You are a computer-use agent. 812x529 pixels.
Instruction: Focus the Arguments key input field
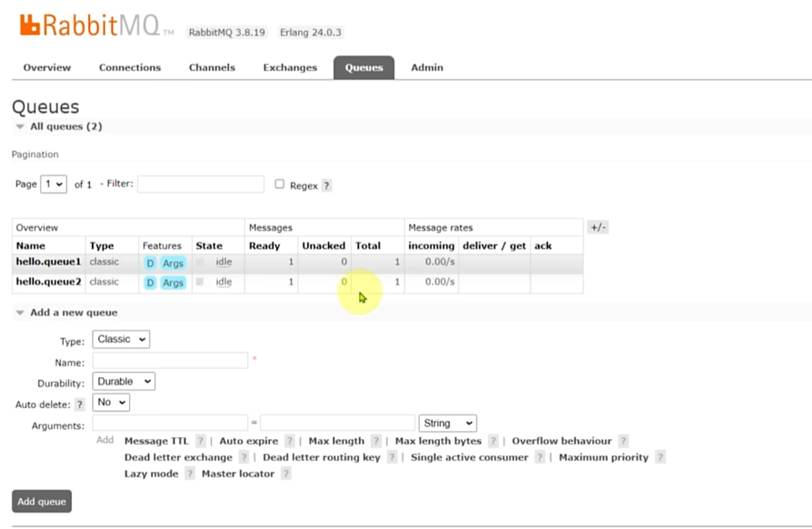[170, 423]
